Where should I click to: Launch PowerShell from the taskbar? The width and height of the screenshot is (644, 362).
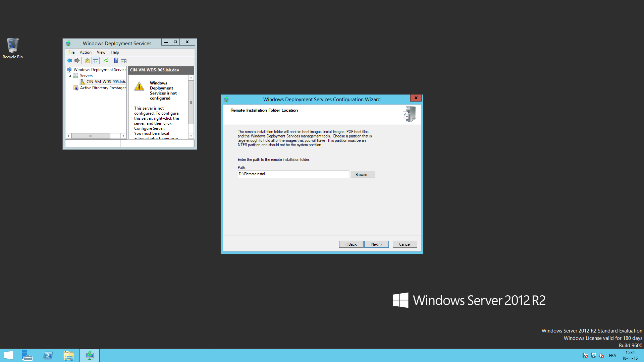coord(48,355)
